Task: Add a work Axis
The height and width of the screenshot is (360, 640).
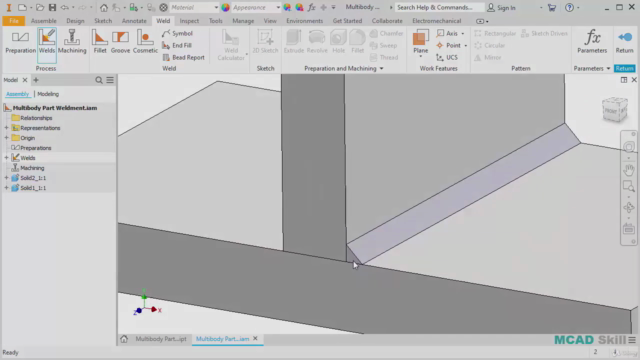Action: click(447, 33)
